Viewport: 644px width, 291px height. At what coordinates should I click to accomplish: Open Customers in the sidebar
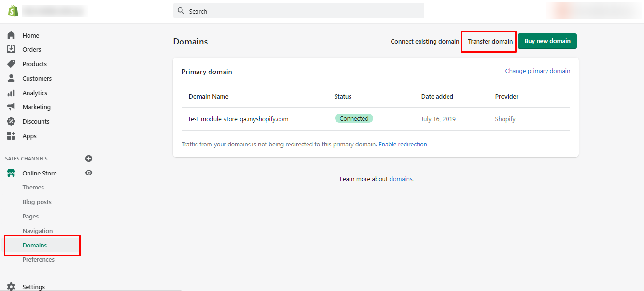click(x=37, y=78)
